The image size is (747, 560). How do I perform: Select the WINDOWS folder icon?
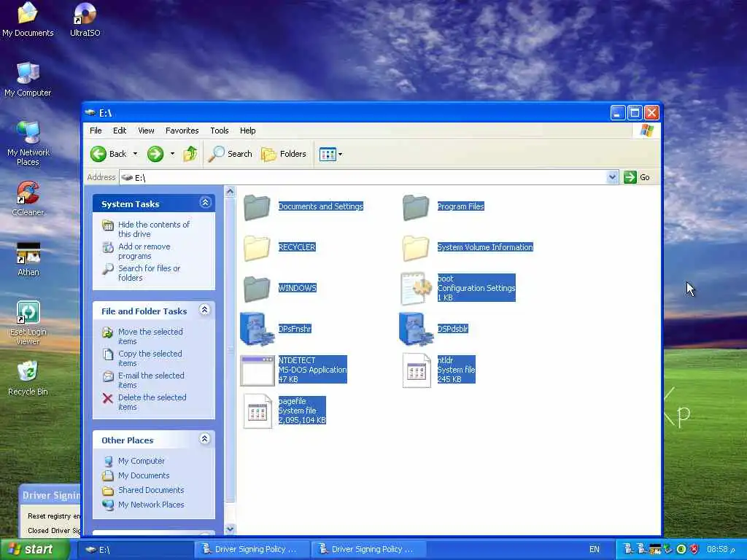coord(257,289)
